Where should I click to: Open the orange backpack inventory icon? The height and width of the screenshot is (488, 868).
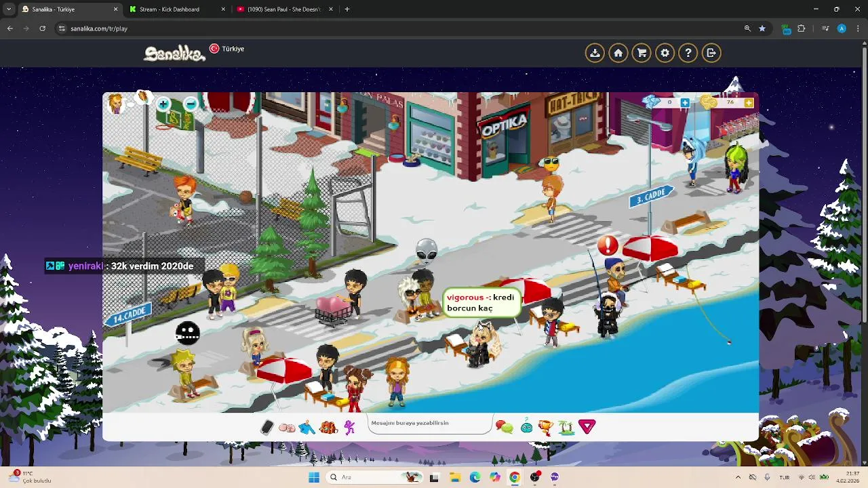coord(328,427)
